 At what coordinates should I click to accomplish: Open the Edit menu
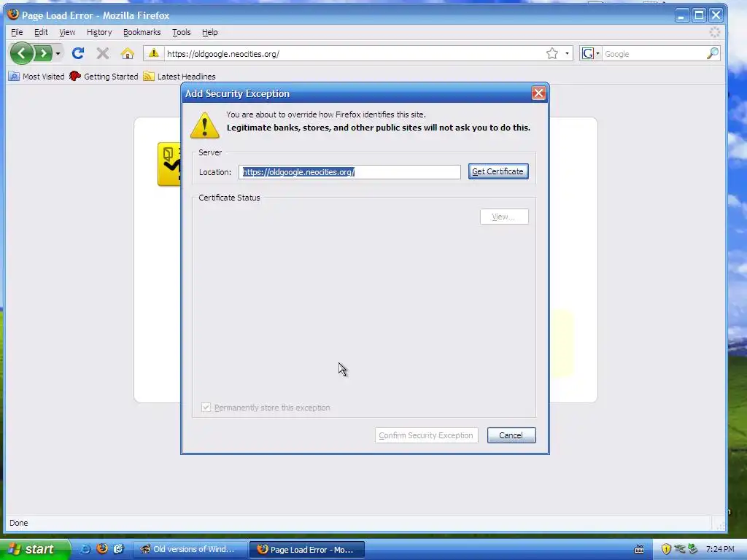[x=41, y=32]
